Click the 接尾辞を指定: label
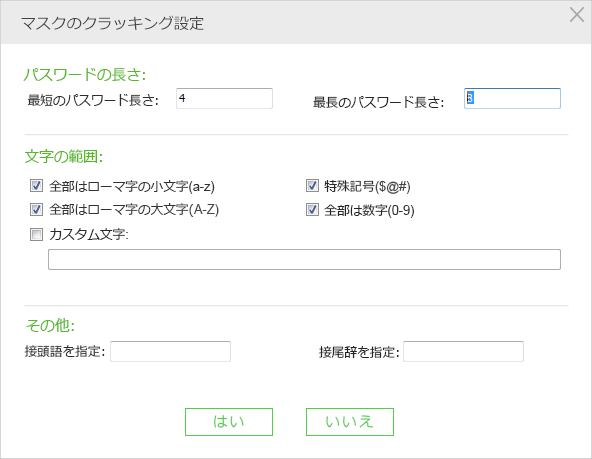This screenshot has height=459, width=592. point(359,352)
